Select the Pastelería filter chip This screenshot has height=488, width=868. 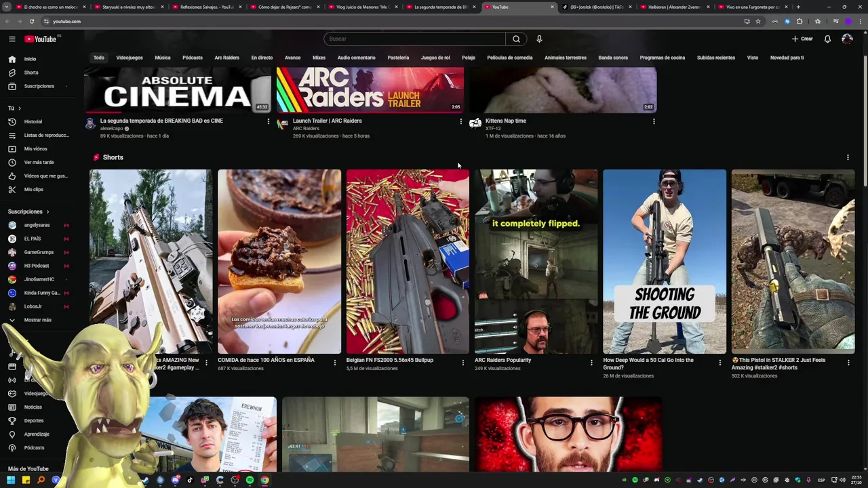[398, 58]
